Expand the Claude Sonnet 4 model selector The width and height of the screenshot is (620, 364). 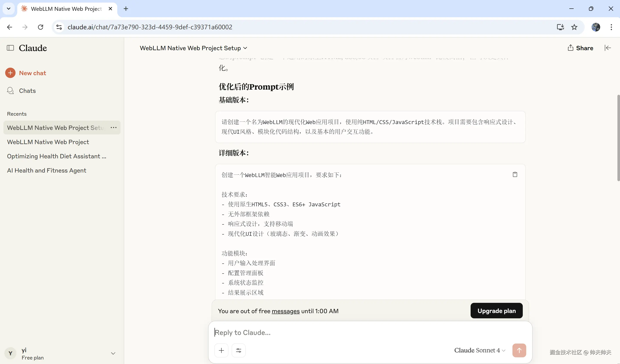tap(479, 350)
